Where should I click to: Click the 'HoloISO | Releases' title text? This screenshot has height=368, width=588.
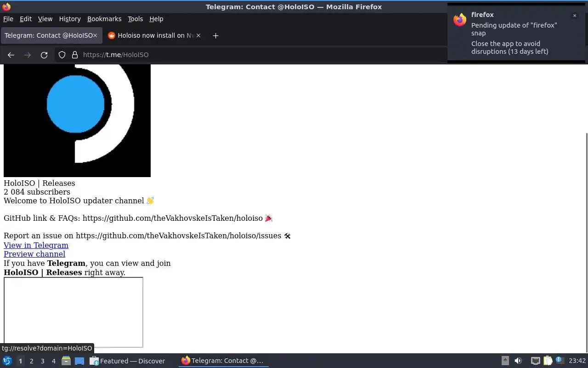click(39, 183)
